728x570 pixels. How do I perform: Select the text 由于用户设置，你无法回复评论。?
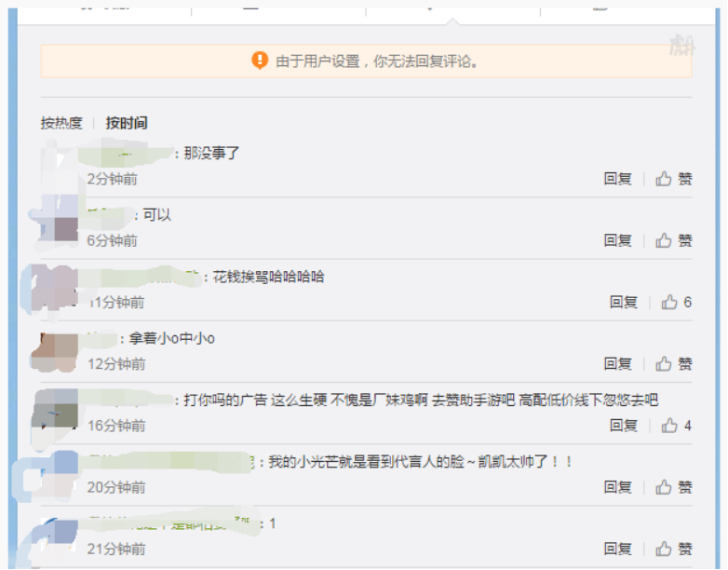pos(377,61)
